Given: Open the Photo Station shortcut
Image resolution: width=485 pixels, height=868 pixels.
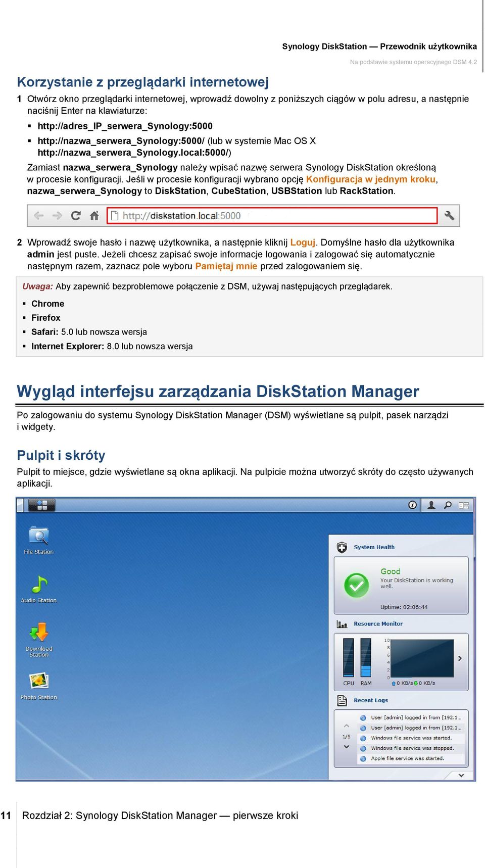Looking at the screenshot, I should (x=39, y=686).
